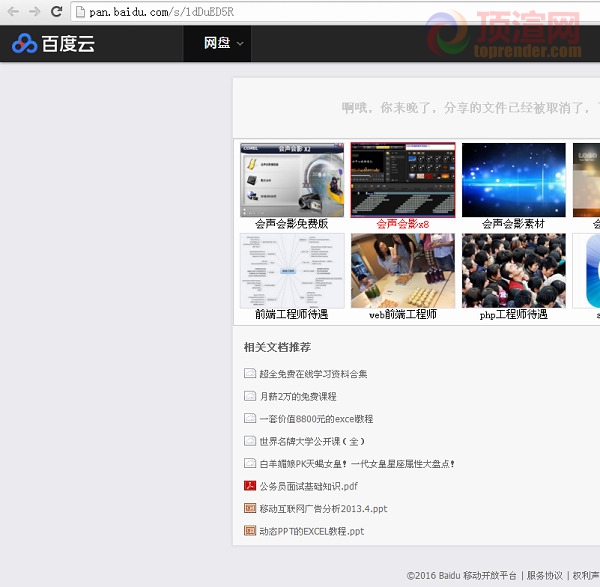Click the red 会声会影x8 caption link
The width and height of the screenshot is (600, 587).
403,224
